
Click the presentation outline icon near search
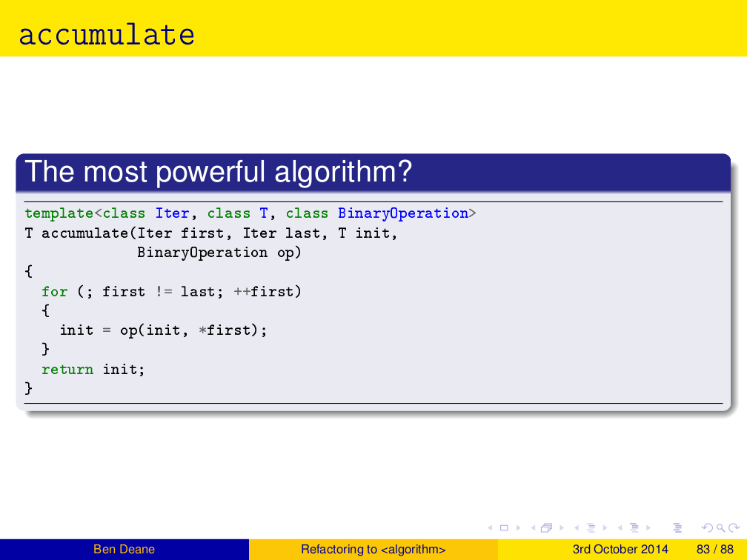click(x=675, y=528)
